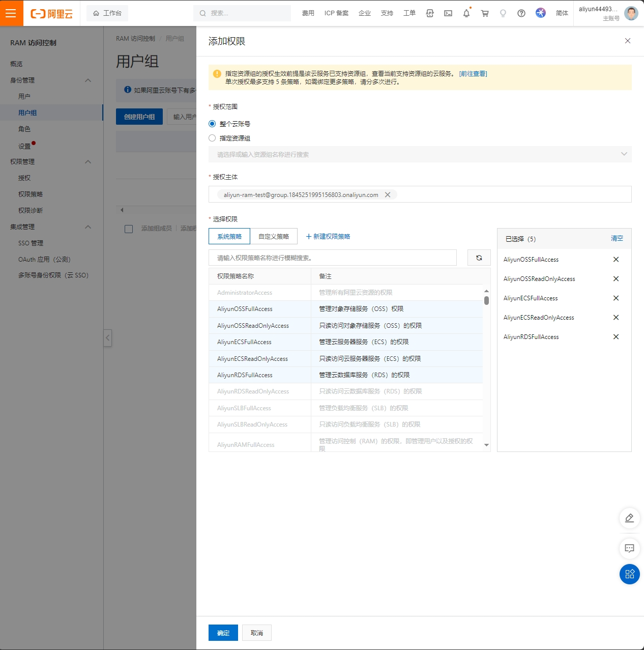
Task: Remove AliyunOSSFullAccess from selected list
Action: (616, 260)
